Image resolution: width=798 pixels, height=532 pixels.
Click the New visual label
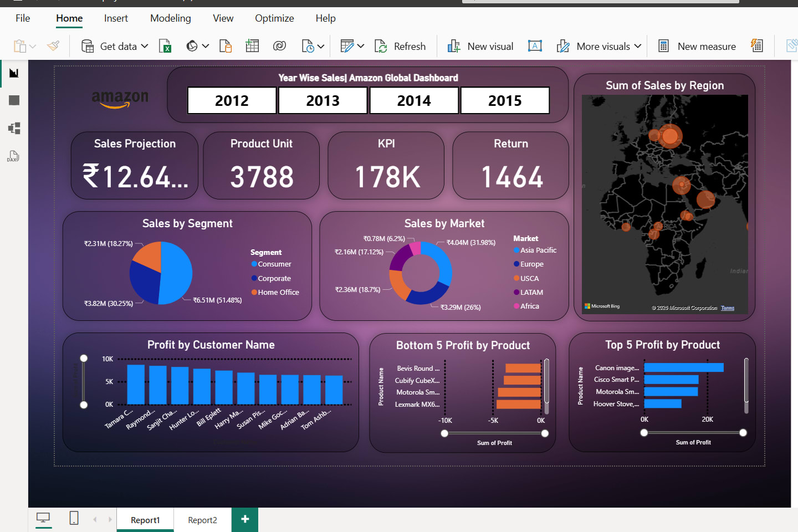tap(490, 47)
